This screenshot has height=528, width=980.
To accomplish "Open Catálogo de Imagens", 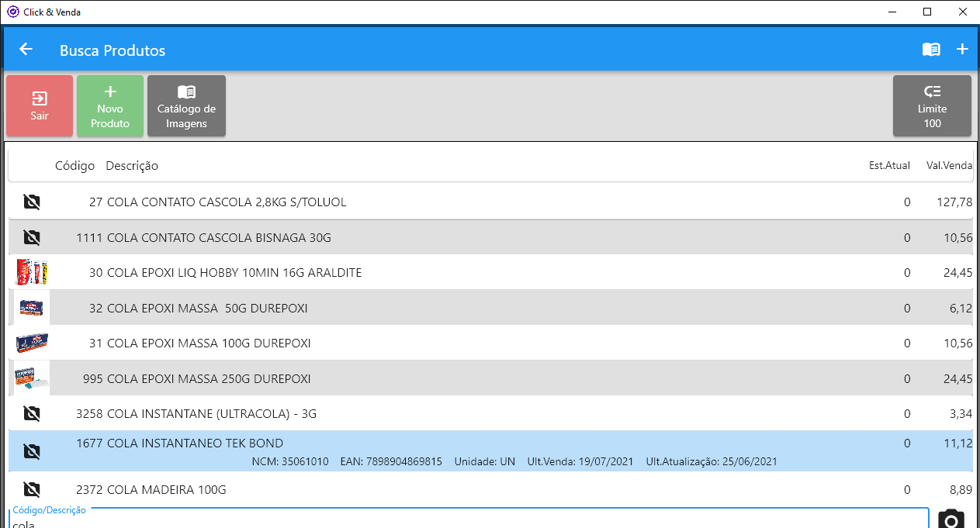I will click(x=186, y=106).
